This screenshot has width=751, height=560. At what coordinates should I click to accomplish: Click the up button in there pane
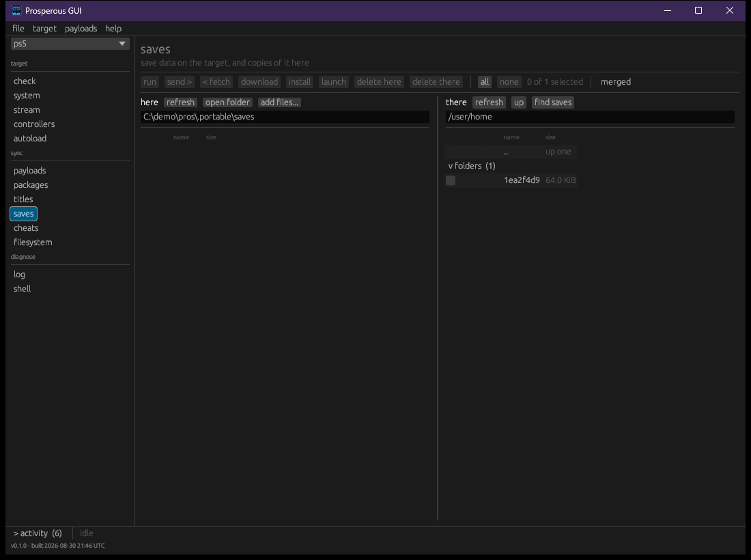point(519,102)
